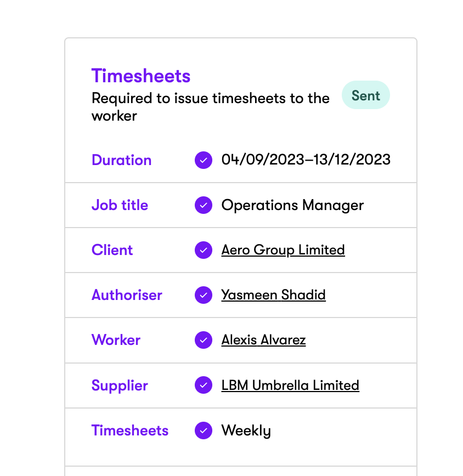Click the Operations Manager job title value
The image size is (463, 476).
[292, 205]
